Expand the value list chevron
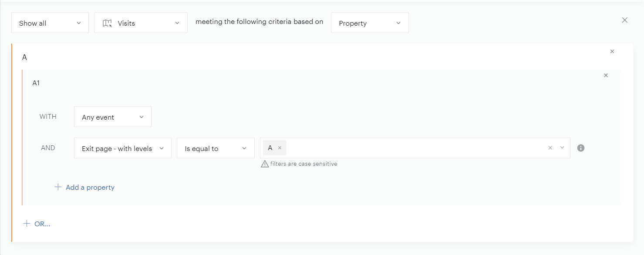This screenshot has height=255, width=644. coord(562,148)
